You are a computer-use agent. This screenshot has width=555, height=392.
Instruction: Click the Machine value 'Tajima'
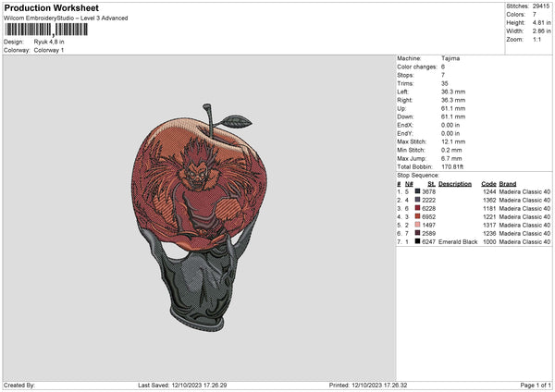(x=450, y=58)
